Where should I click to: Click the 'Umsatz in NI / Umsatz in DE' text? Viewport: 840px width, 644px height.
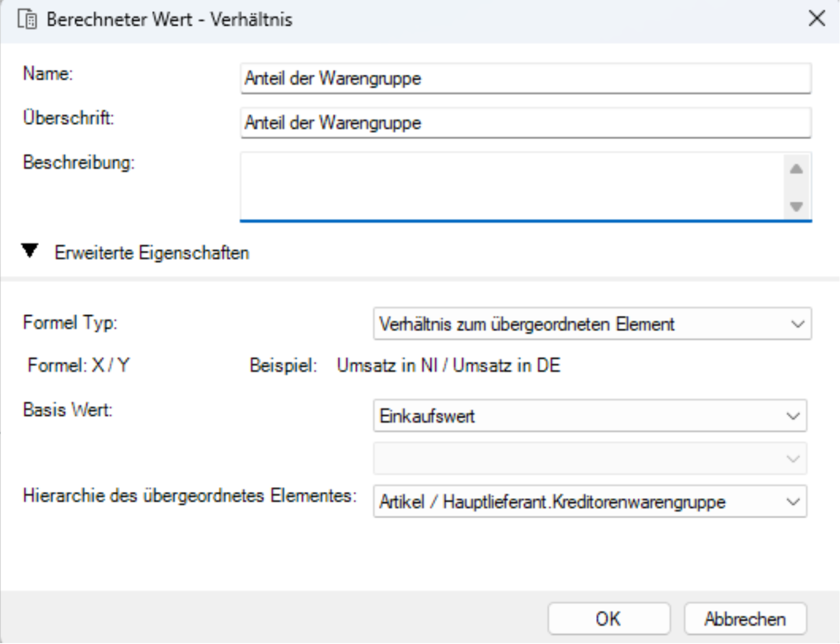point(448,365)
